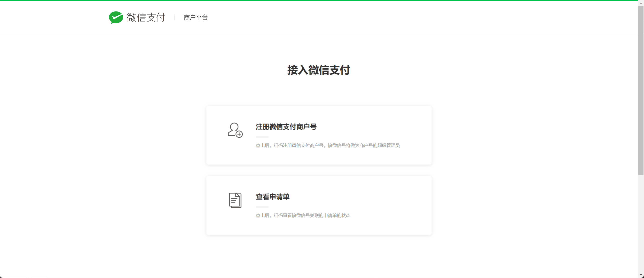Click the green WeChat Pay logo icon
The width and height of the screenshot is (644, 278).
[x=116, y=17]
